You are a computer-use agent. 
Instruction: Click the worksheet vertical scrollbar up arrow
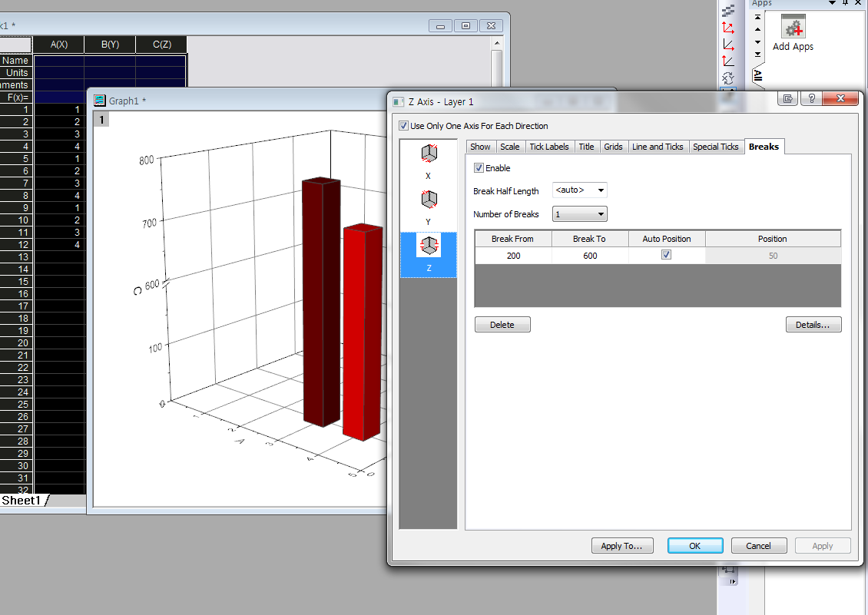(496, 43)
